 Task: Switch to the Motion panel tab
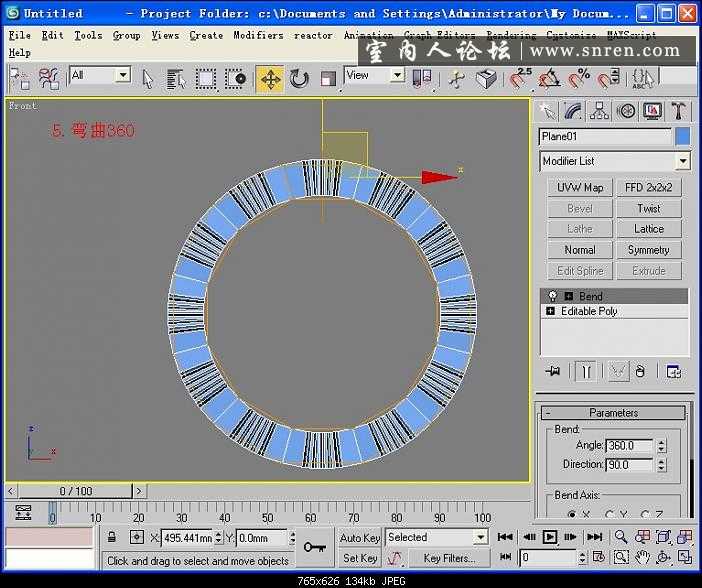click(x=626, y=111)
